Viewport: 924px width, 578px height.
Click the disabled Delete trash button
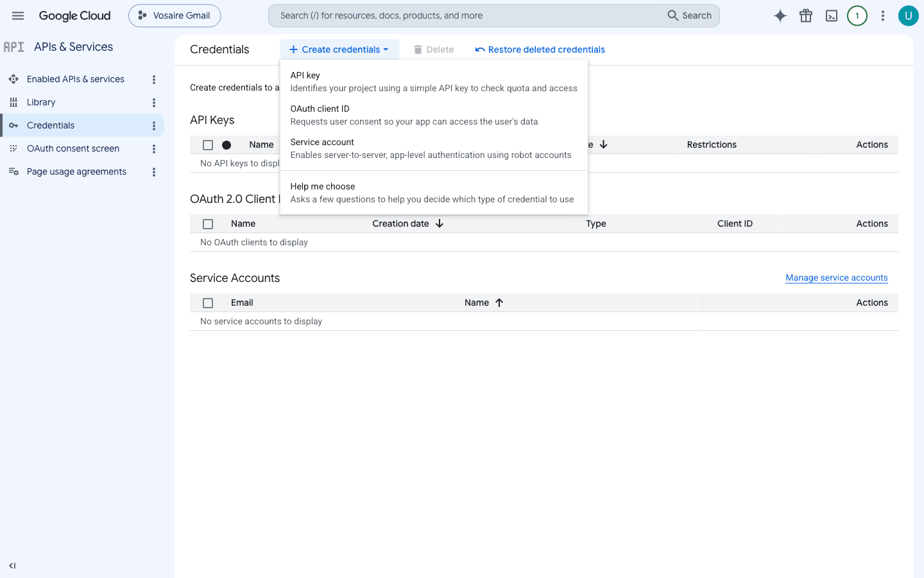pyautogui.click(x=434, y=49)
